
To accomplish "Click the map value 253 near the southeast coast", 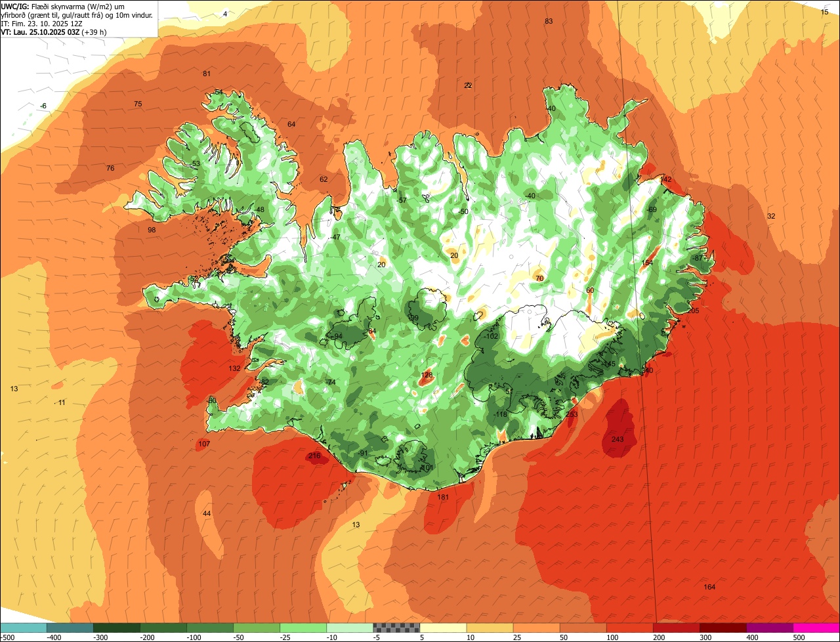I will [572, 414].
